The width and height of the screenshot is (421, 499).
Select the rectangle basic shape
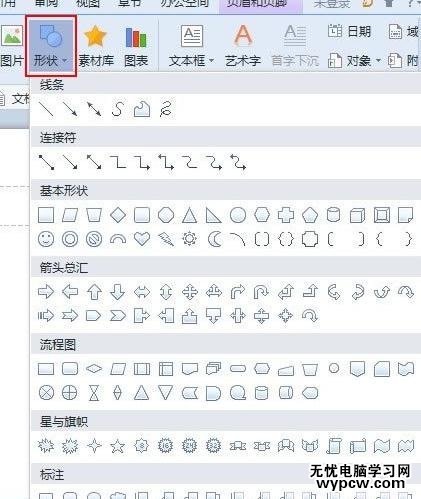tap(46, 215)
